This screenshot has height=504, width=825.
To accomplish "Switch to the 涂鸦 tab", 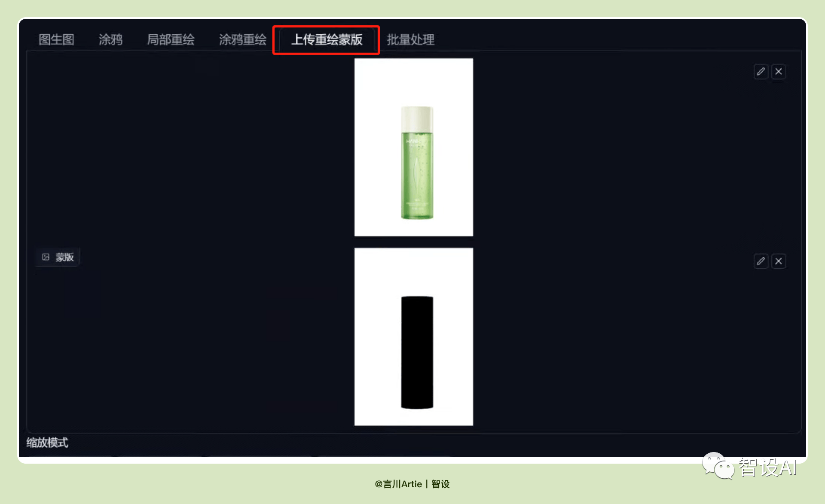I will [x=110, y=39].
